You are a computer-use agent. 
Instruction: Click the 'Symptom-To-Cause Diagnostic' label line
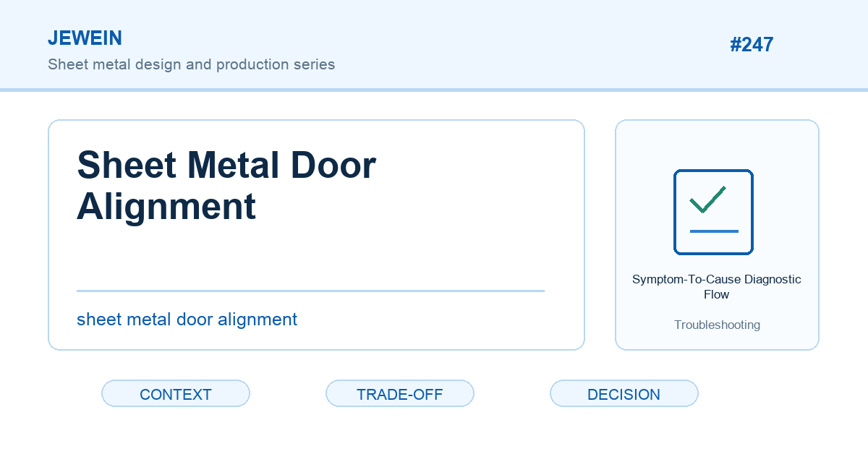pyautogui.click(x=717, y=279)
